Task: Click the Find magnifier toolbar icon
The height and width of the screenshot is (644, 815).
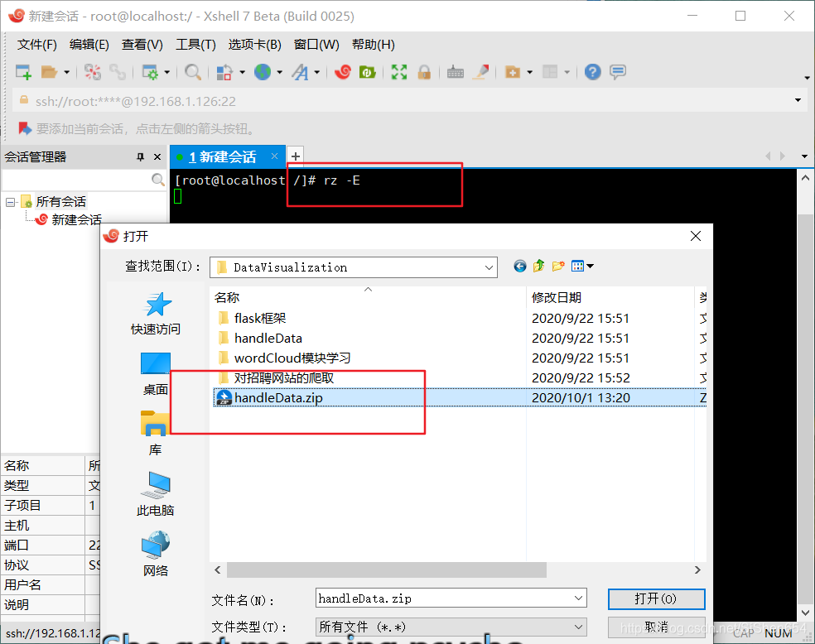Action: click(193, 72)
